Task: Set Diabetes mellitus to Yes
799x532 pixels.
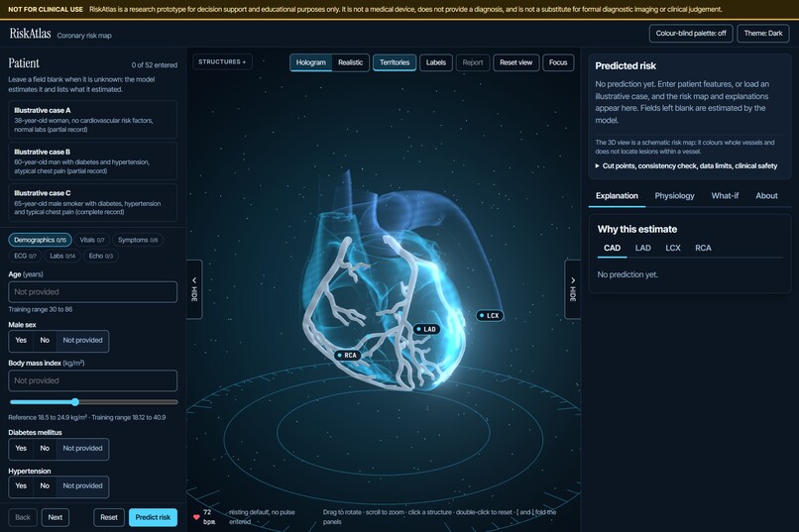Action: tap(21, 449)
